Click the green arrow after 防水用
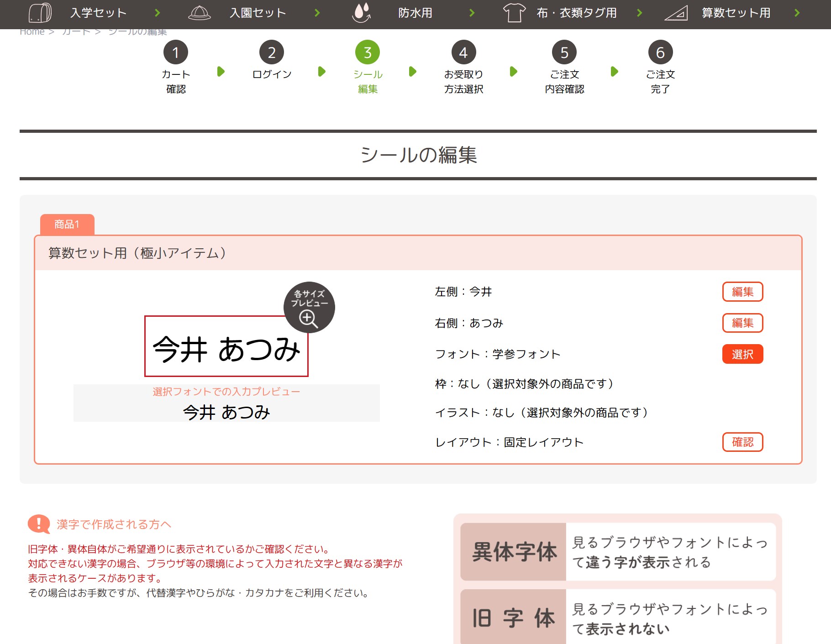Screen dimensions: 831x644 click(472, 13)
